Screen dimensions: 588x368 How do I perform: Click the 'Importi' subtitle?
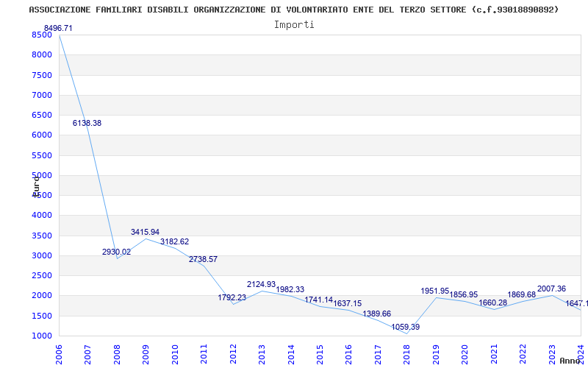pyautogui.click(x=294, y=25)
